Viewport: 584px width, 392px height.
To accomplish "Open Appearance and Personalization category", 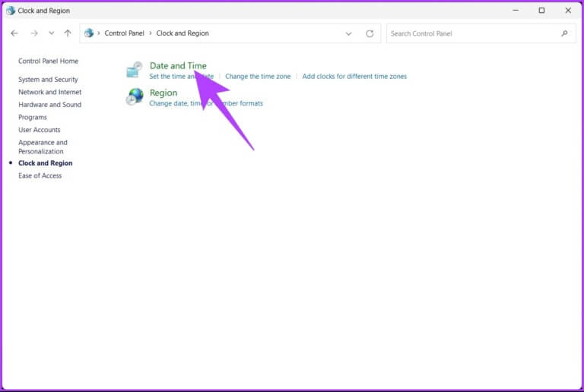I will [x=43, y=147].
